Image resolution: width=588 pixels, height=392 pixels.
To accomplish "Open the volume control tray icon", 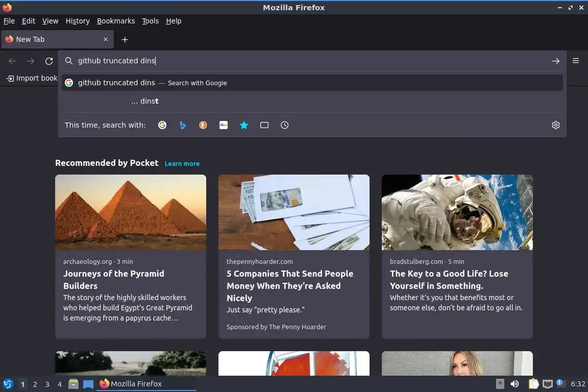I will tap(514, 384).
